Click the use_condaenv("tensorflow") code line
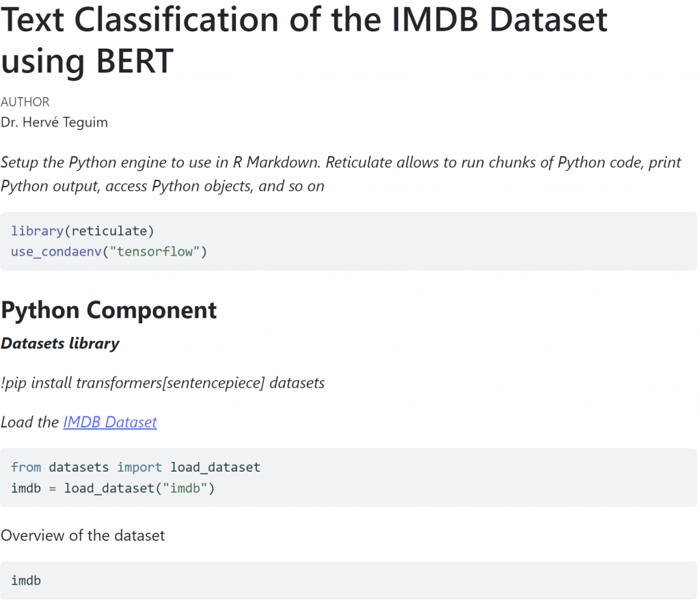This screenshot has width=700, height=609. [x=109, y=252]
